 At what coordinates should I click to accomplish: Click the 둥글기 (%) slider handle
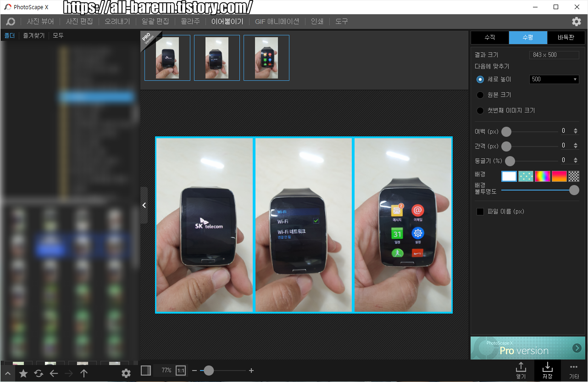(510, 161)
